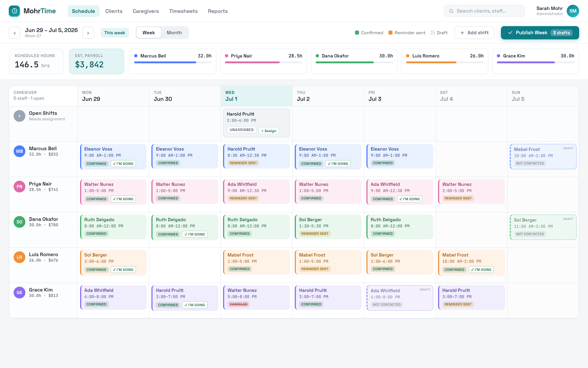This screenshot has height=368, width=588.
Task: Select the Wed Jul 1 column header
Action: [256, 96]
